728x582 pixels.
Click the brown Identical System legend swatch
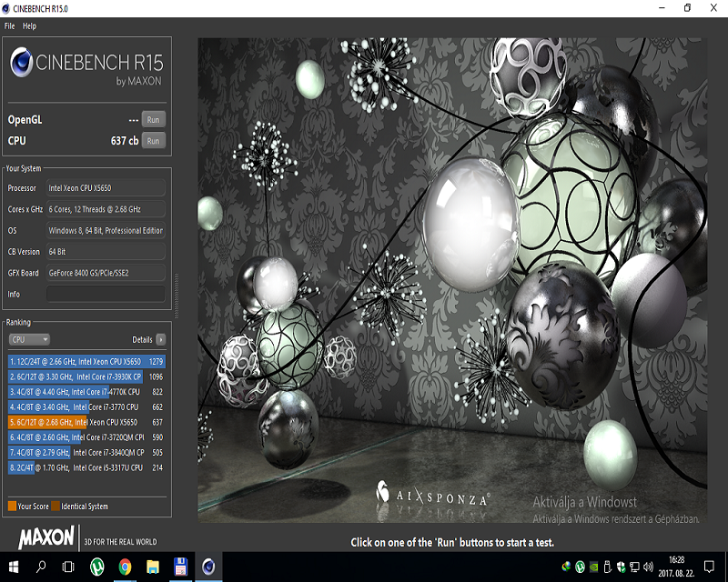(x=56, y=507)
